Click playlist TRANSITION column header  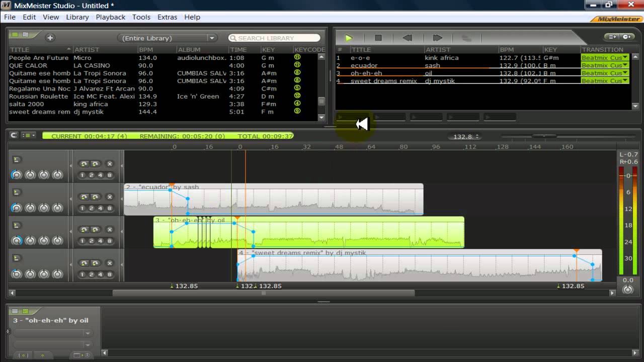(605, 50)
